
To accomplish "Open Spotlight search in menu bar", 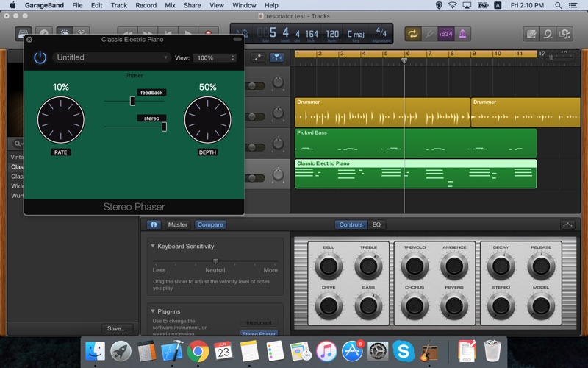I will coord(558,5).
